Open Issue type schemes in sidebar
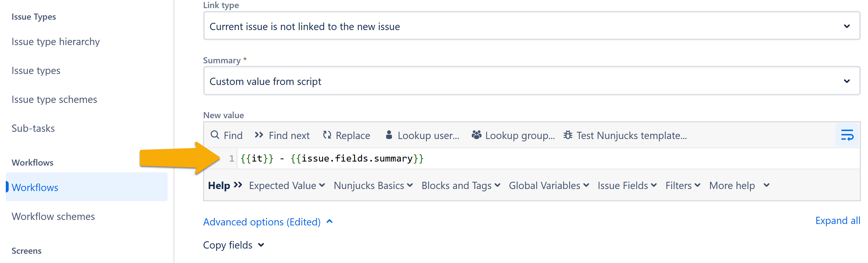The width and height of the screenshot is (868, 263). (54, 99)
